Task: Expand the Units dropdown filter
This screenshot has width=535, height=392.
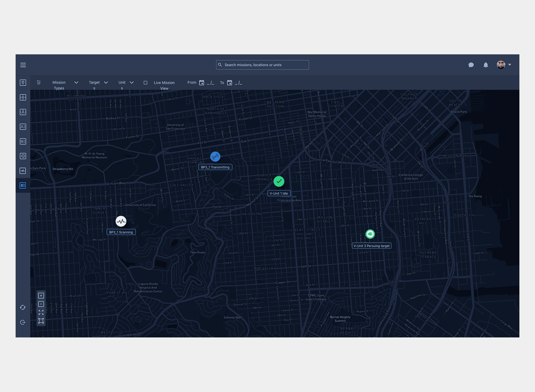Action: pyautogui.click(x=132, y=83)
